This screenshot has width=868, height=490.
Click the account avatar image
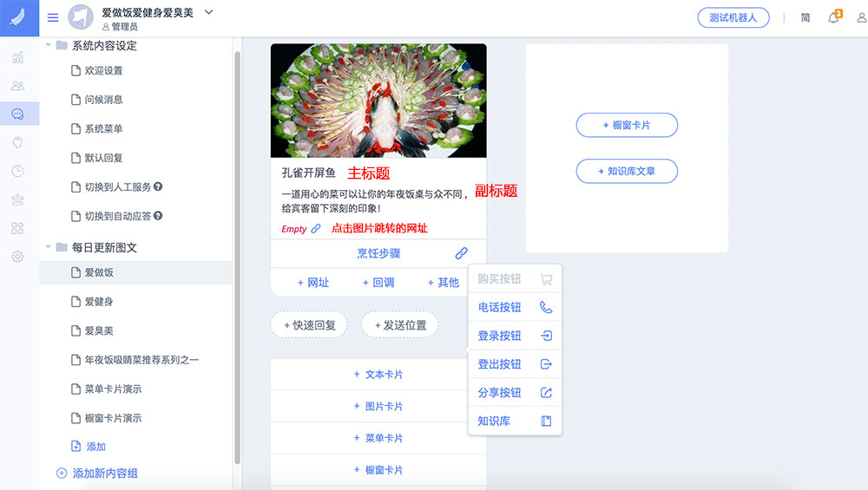[81, 17]
